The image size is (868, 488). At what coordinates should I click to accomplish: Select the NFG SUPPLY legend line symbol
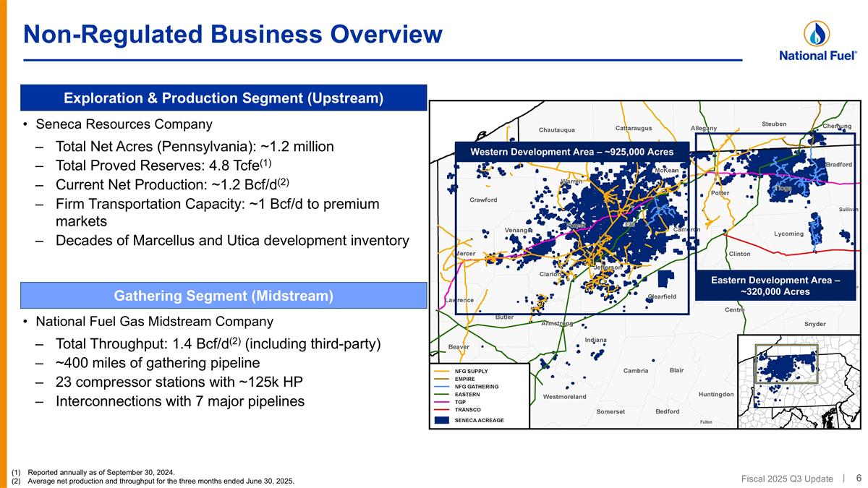point(441,371)
